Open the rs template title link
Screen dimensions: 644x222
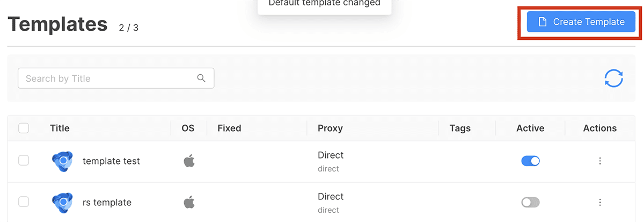click(107, 202)
